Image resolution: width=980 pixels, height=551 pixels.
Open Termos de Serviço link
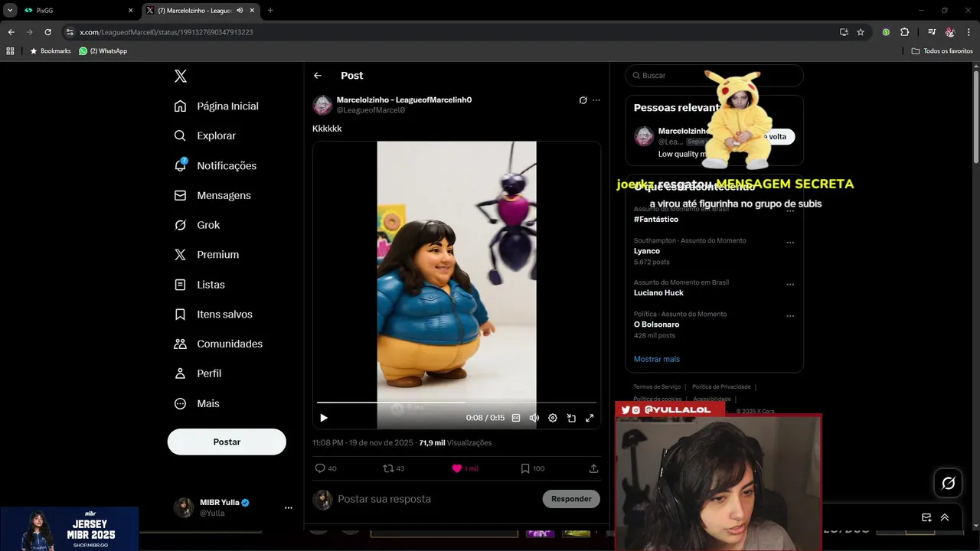click(x=657, y=387)
